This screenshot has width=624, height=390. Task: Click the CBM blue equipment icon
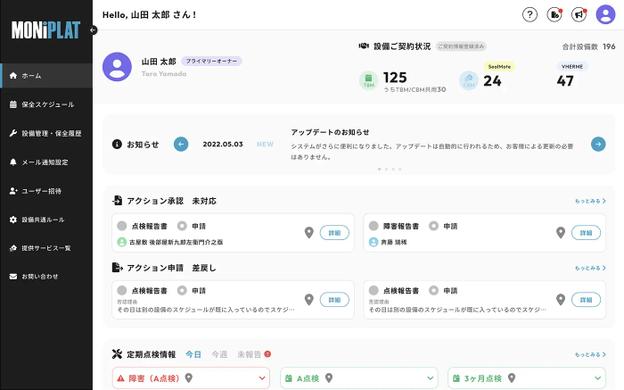[468, 80]
